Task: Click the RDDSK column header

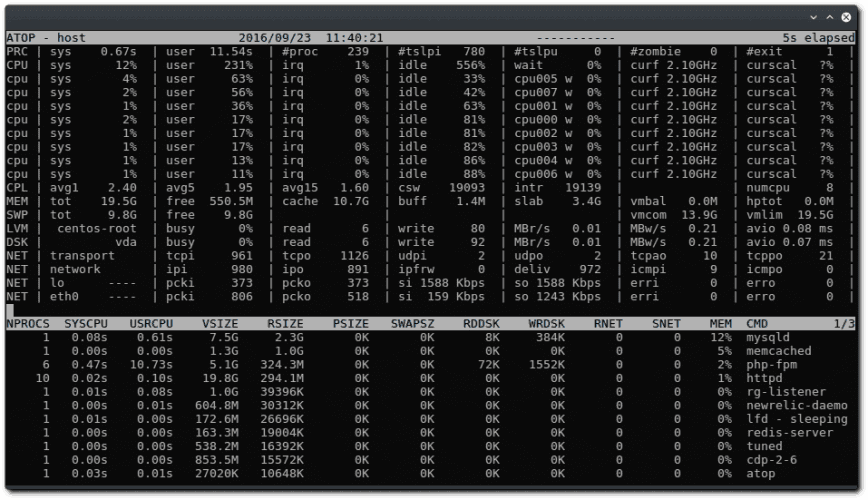Action: [481, 323]
